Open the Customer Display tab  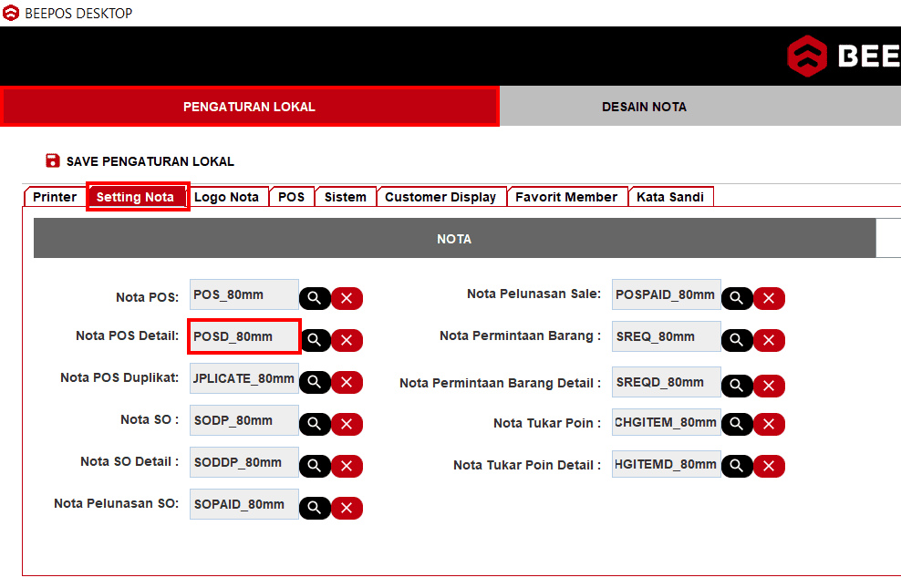pyautogui.click(x=440, y=197)
